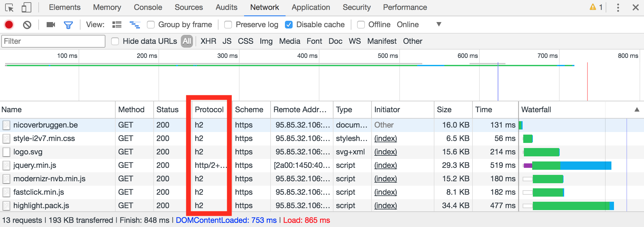Switch to large request rows view icon
The image size is (644, 227).
[117, 25]
